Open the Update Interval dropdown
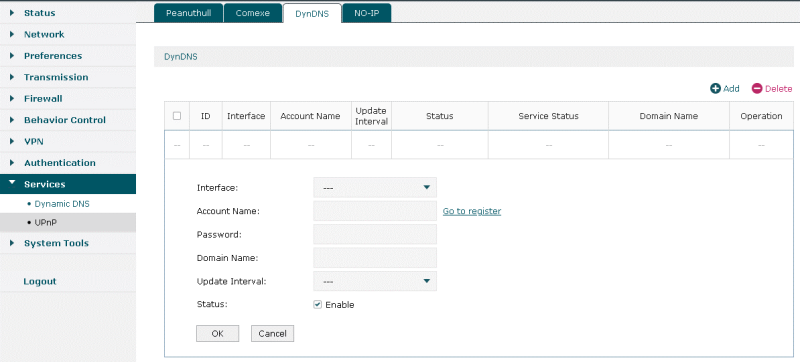 click(x=375, y=281)
